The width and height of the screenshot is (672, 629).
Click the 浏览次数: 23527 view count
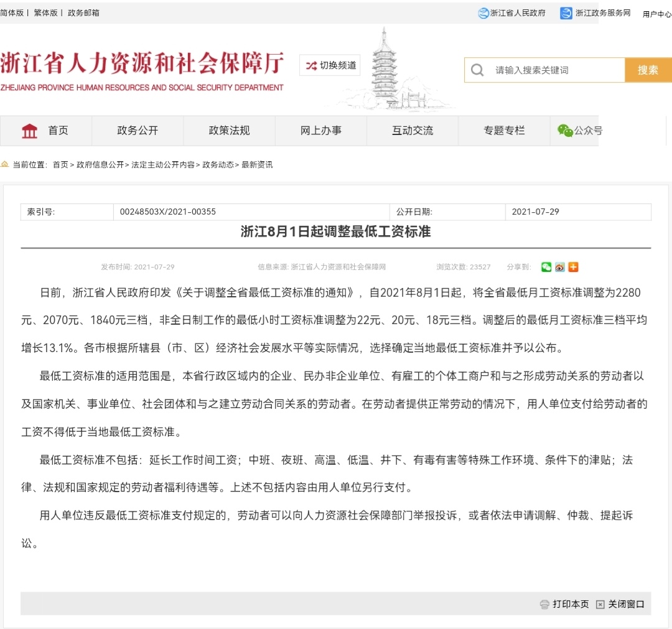click(x=464, y=267)
